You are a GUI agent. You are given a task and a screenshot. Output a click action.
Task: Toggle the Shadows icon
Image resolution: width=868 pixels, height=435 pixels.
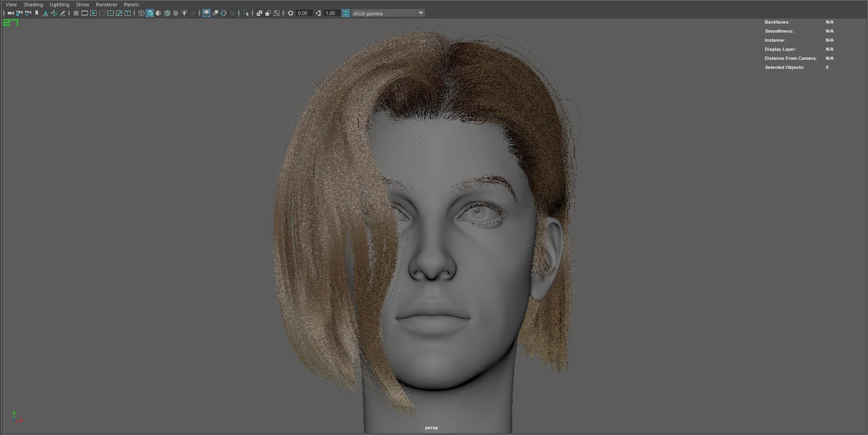click(193, 13)
